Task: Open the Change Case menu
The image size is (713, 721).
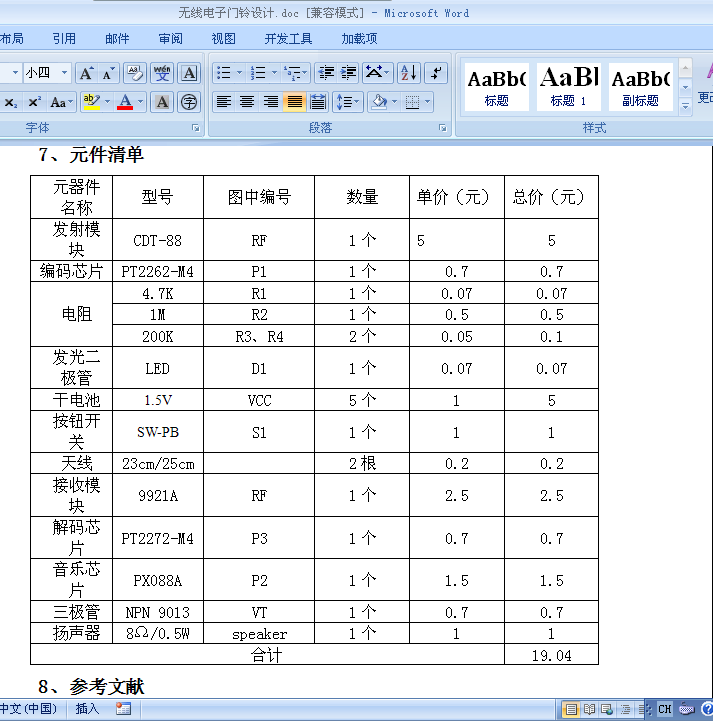Action: pos(61,102)
